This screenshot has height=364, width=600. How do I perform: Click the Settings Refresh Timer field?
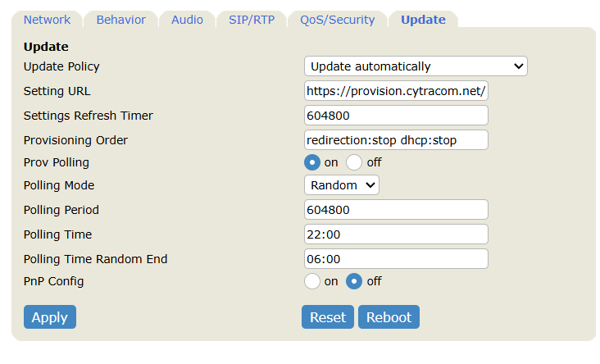396,116
